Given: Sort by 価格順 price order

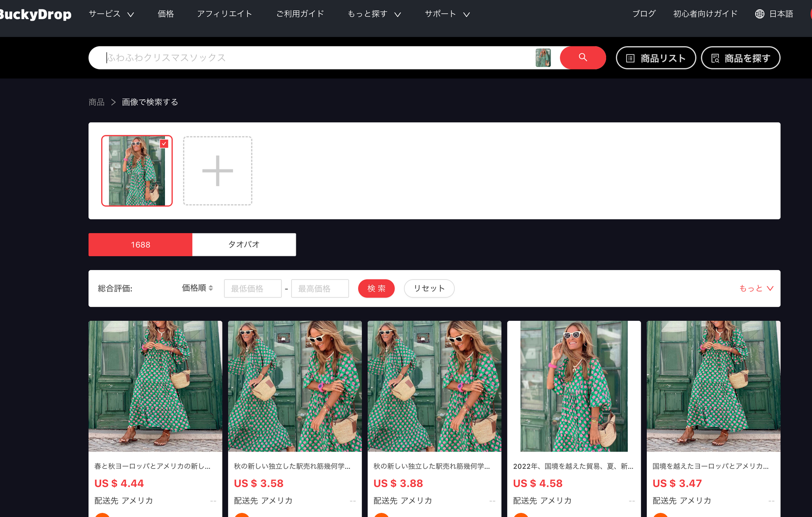Looking at the screenshot, I should [x=197, y=288].
